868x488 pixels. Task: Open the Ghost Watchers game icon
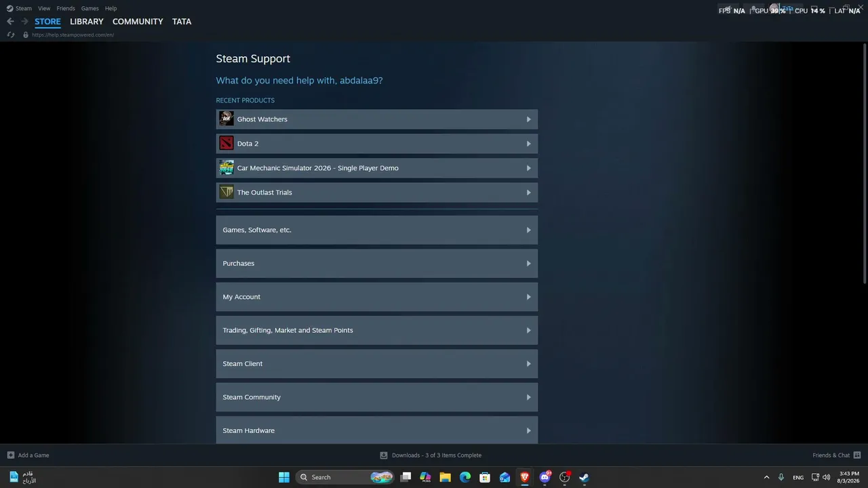click(x=226, y=119)
